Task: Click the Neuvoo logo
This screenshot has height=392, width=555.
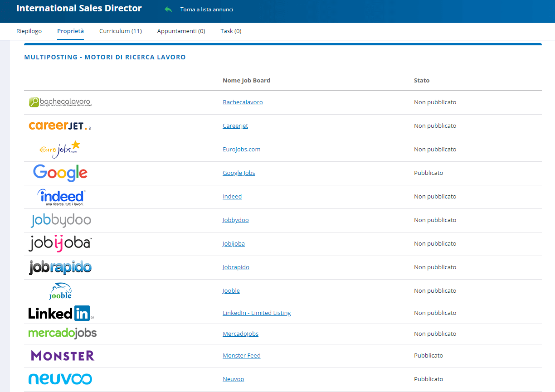Action: (60, 379)
